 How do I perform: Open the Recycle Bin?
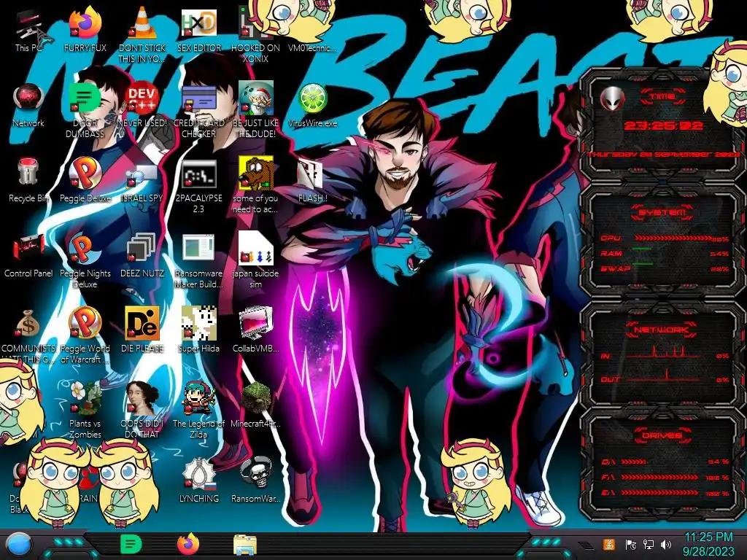[28, 181]
